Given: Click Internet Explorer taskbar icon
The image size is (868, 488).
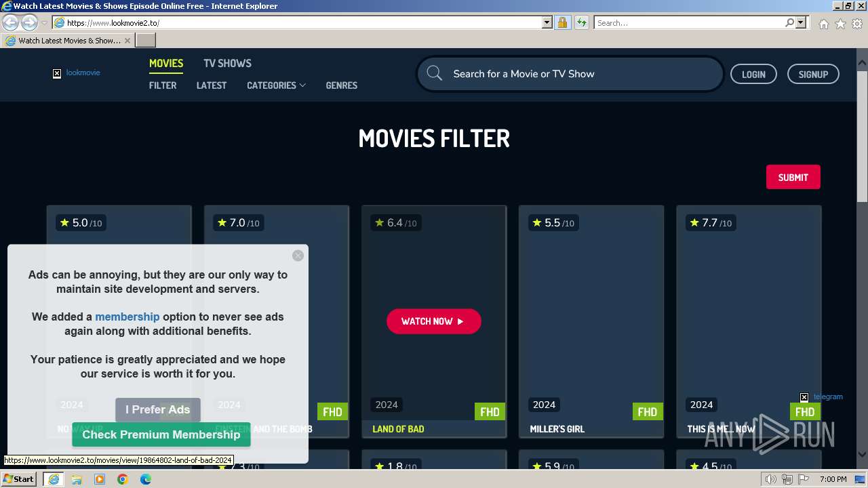Looking at the screenshot, I should (x=53, y=479).
